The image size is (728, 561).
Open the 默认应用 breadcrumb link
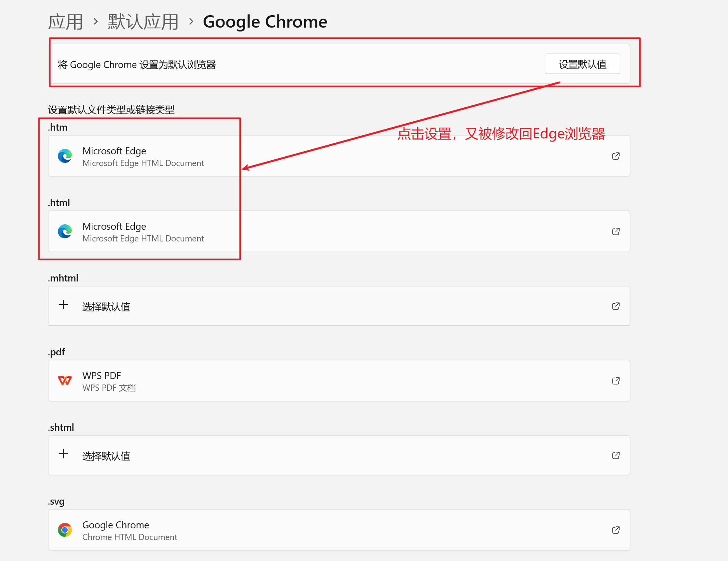pyautogui.click(x=143, y=22)
